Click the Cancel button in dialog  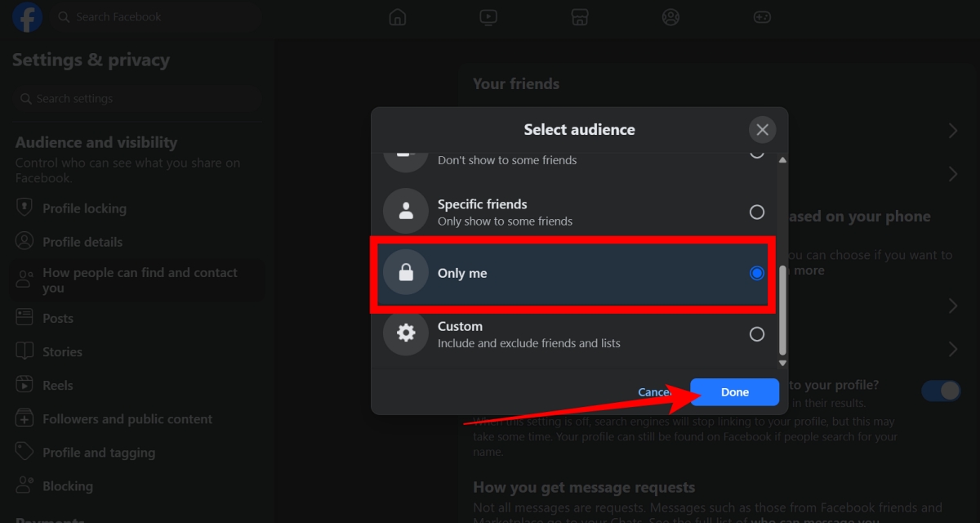656,392
